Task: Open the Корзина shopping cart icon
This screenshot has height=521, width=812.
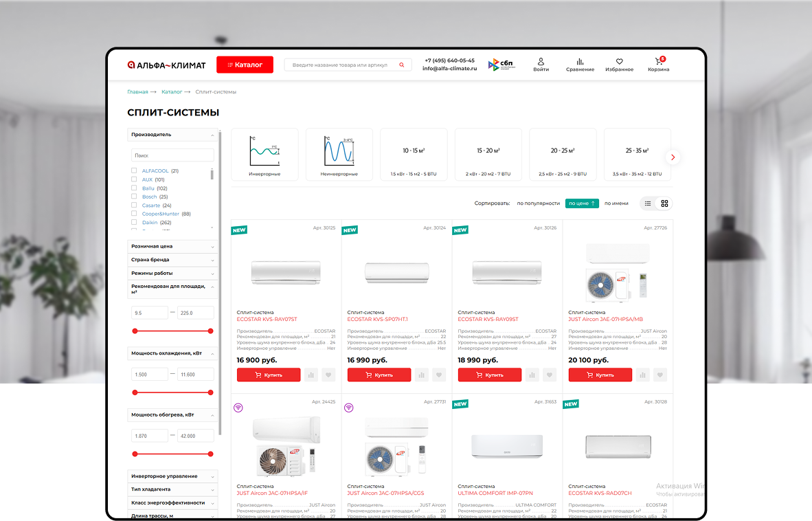Action: (659, 65)
